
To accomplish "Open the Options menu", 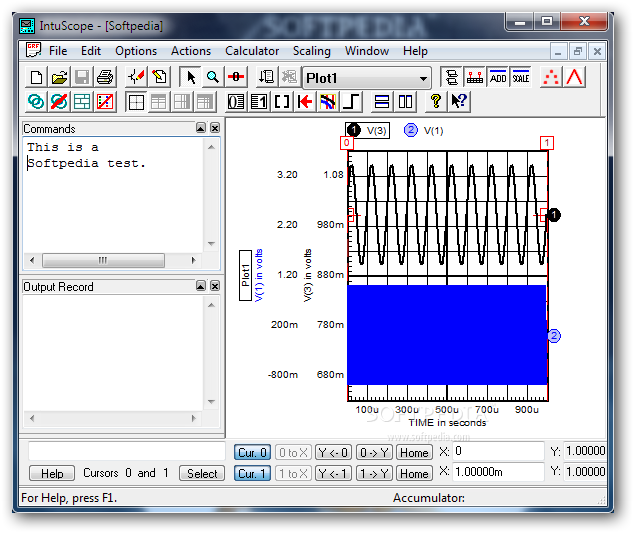I will click(x=136, y=51).
